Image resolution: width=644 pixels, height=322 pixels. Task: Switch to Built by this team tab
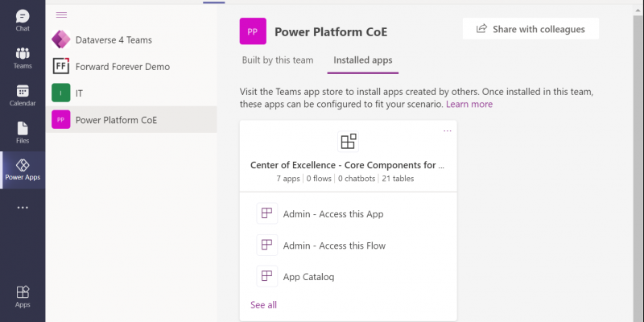tap(278, 60)
